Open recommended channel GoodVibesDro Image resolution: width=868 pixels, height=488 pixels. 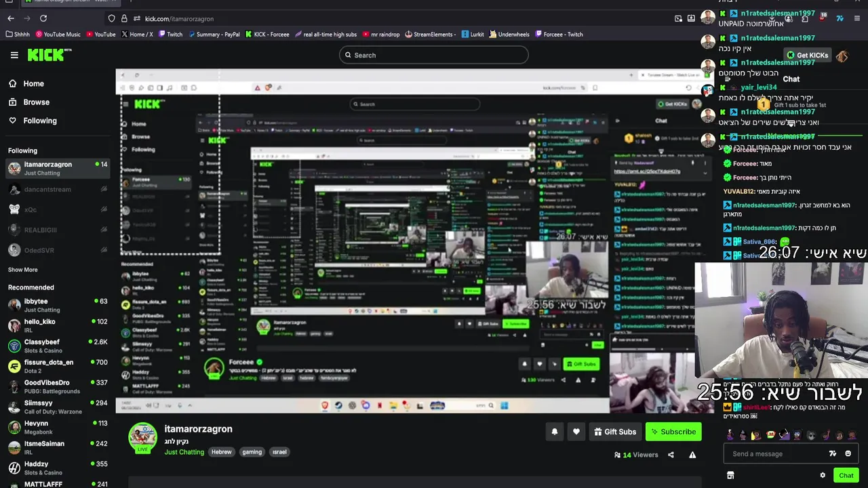coord(57,386)
